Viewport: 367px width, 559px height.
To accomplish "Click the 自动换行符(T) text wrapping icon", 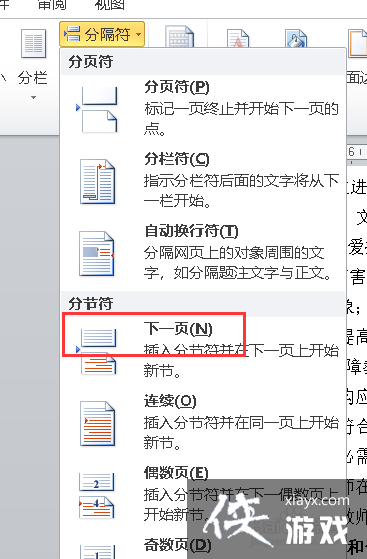I will (x=96, y=254).
